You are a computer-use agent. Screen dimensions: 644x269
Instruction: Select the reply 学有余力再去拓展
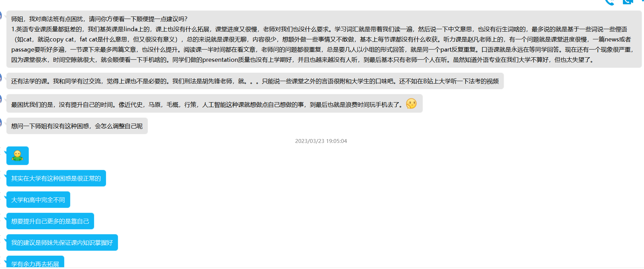coord(35,263)
